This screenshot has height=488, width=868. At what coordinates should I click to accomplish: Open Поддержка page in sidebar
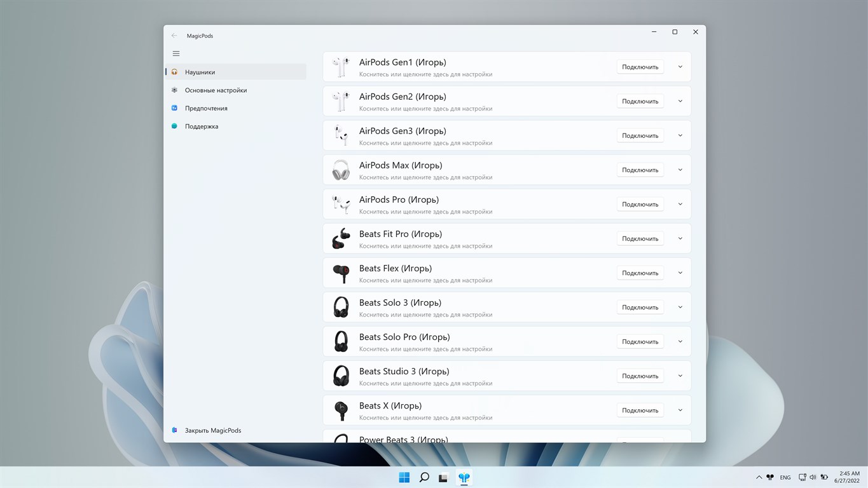pos(202,126)
